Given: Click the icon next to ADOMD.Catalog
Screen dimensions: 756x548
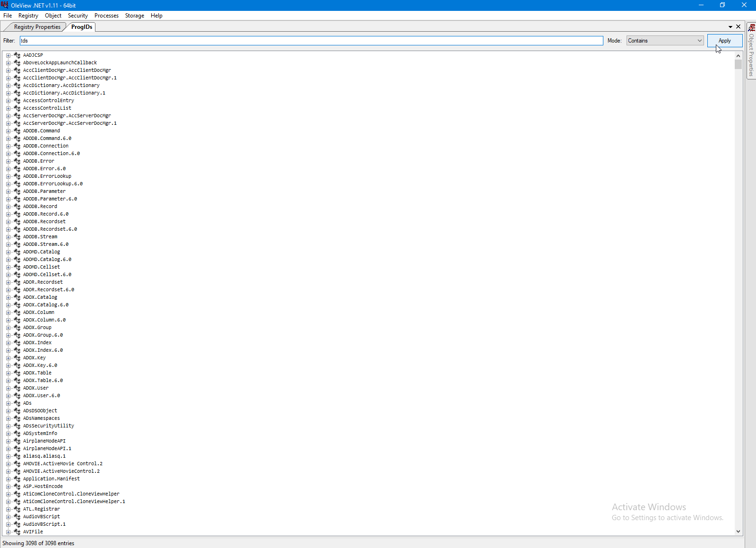Looking at the screenshot, I should (17, 252).
